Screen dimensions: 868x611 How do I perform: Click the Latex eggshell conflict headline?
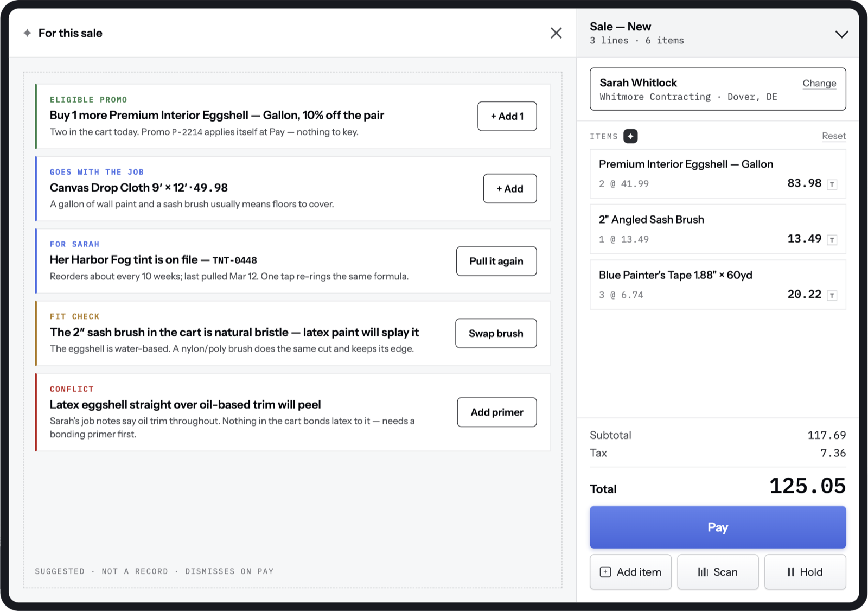(x=185, y=405)
